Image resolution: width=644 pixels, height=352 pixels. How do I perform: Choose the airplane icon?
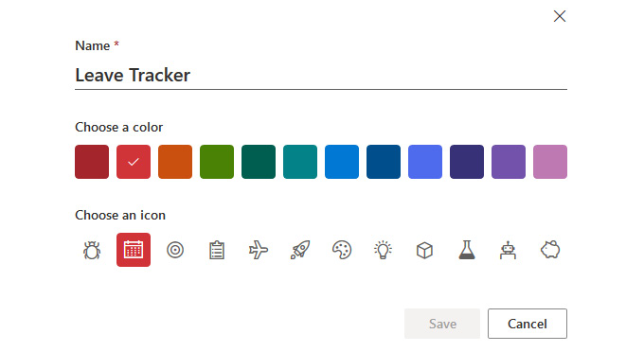(259, 250)
